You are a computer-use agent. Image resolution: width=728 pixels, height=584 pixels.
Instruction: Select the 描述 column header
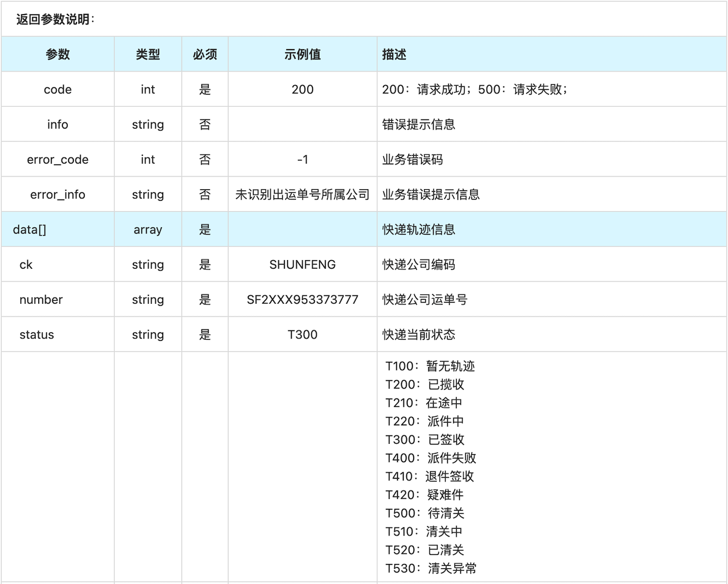[x=394, y=54]
